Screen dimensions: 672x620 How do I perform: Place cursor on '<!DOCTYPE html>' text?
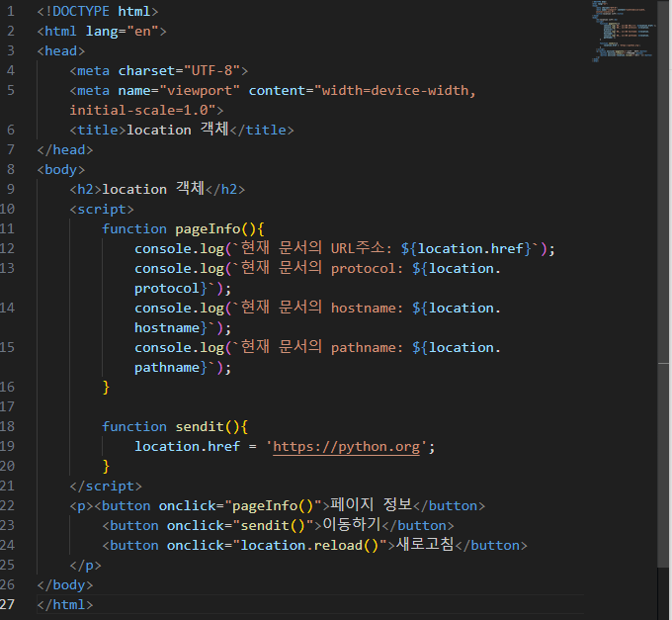coord(98,12)
